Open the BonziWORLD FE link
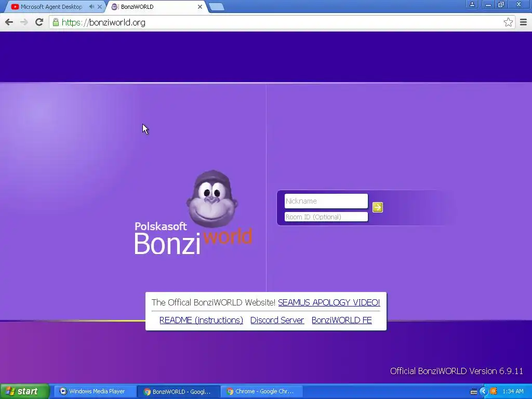 pos(342,320)
